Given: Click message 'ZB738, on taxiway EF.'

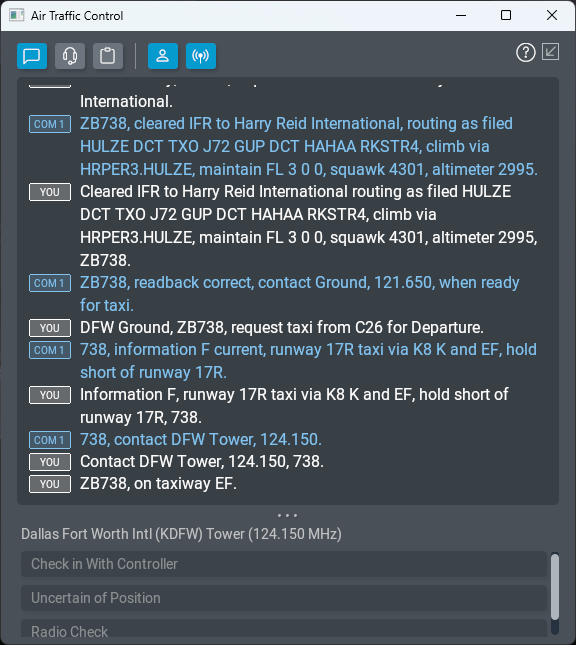Looking at the screenshot, I should (158, 484).
